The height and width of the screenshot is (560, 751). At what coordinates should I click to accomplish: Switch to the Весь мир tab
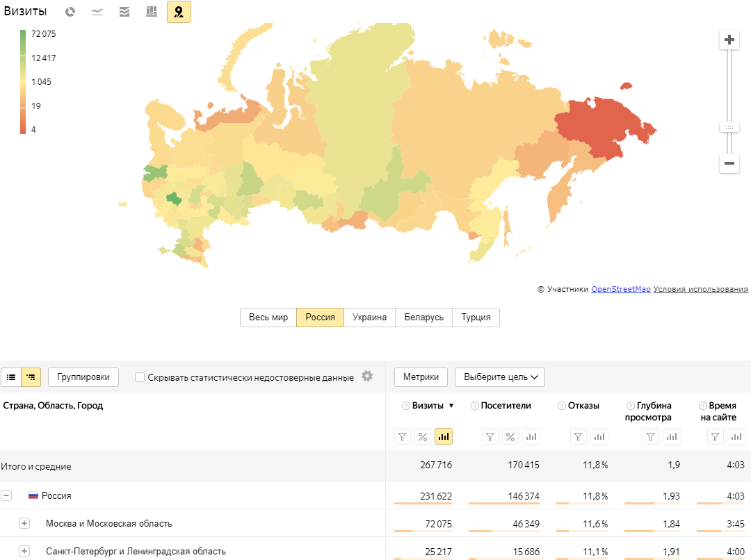point(268,318)
